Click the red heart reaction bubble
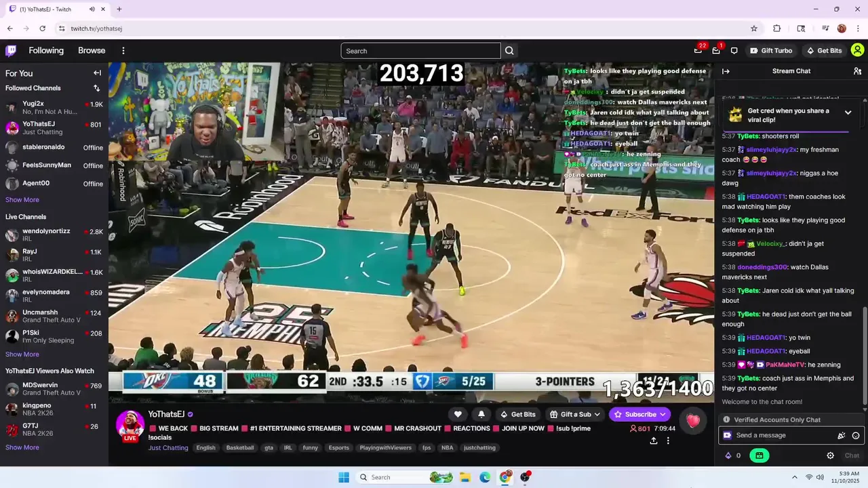The height and width of the screenshot is (488, 868). coord(692,421)
